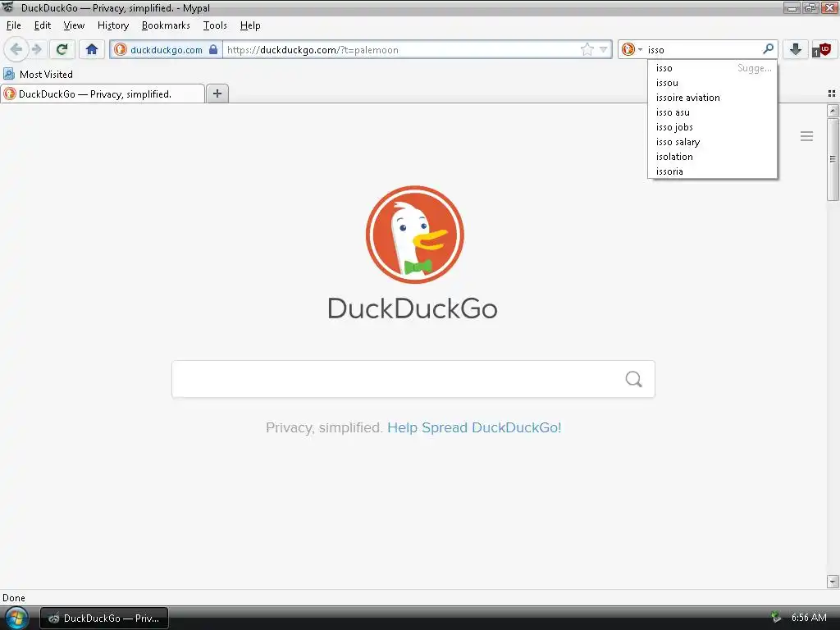Click the DuckDuckGo taskbar button
This screenshot has width=840, height=630.
[105, 619]
